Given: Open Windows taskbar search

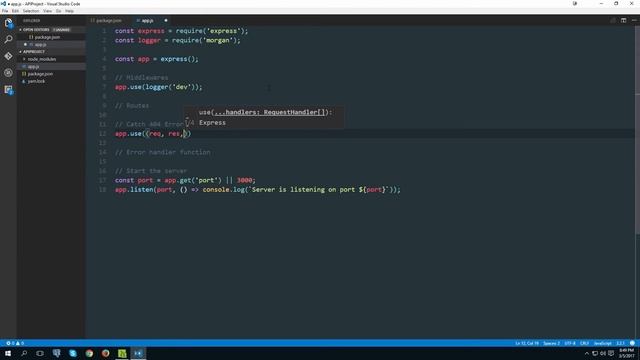Looking at the screenshot, I should [x=24, y=353].
